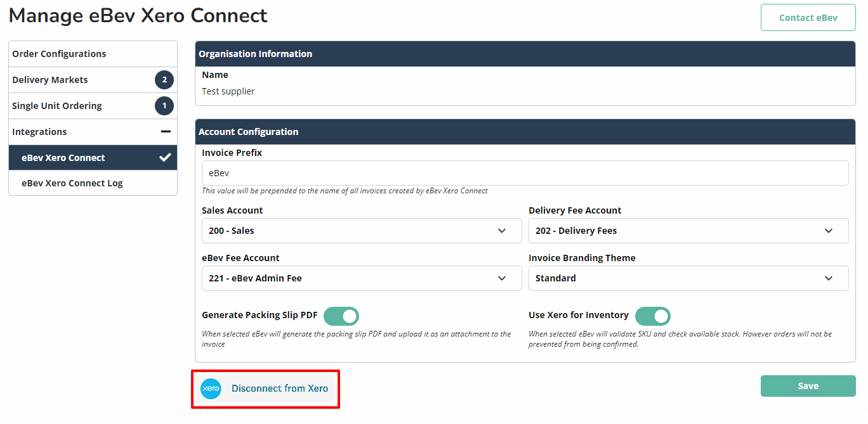Screen dimensions: 868x424
Task: Click the 'Test supplier' name text
Action: [228, 91]
